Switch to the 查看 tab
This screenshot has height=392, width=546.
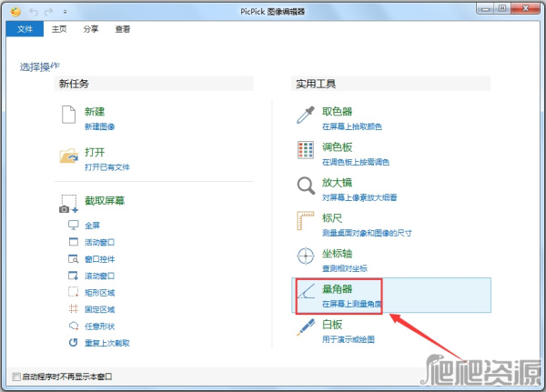point(123,29)
